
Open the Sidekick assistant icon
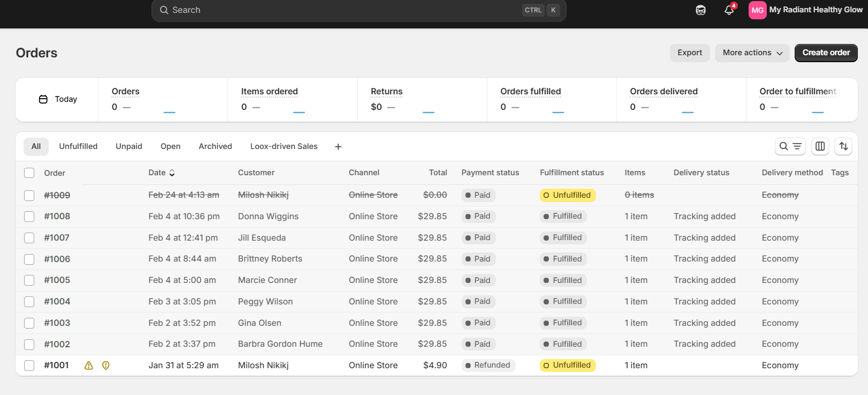pos(700,10)
